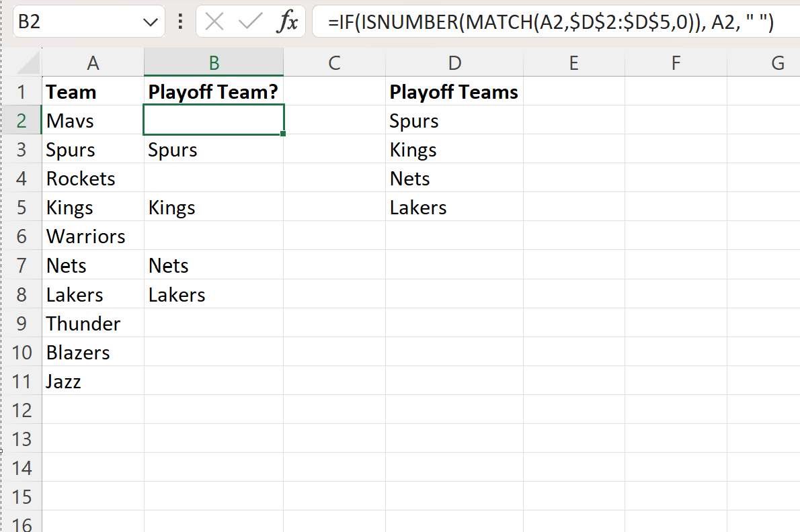Click the Enter checkmark icon in formula bar
Viewport: 800px width, 532px height.
250,22
